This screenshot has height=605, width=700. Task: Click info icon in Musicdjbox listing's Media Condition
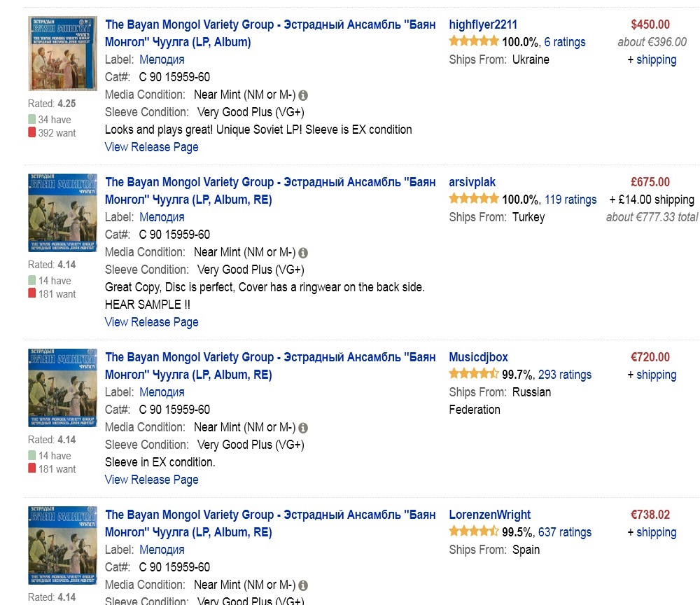303,428
